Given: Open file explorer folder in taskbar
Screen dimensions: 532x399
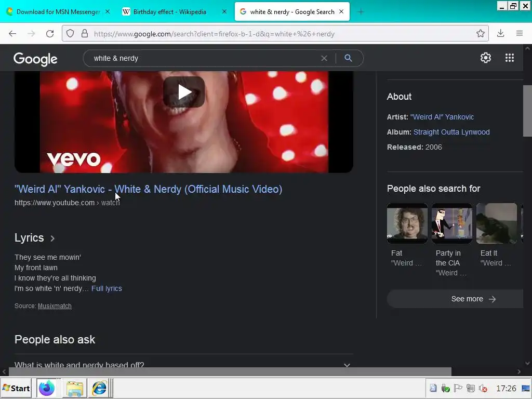Looking at the screenshot, I should click(x=75, y=388).
